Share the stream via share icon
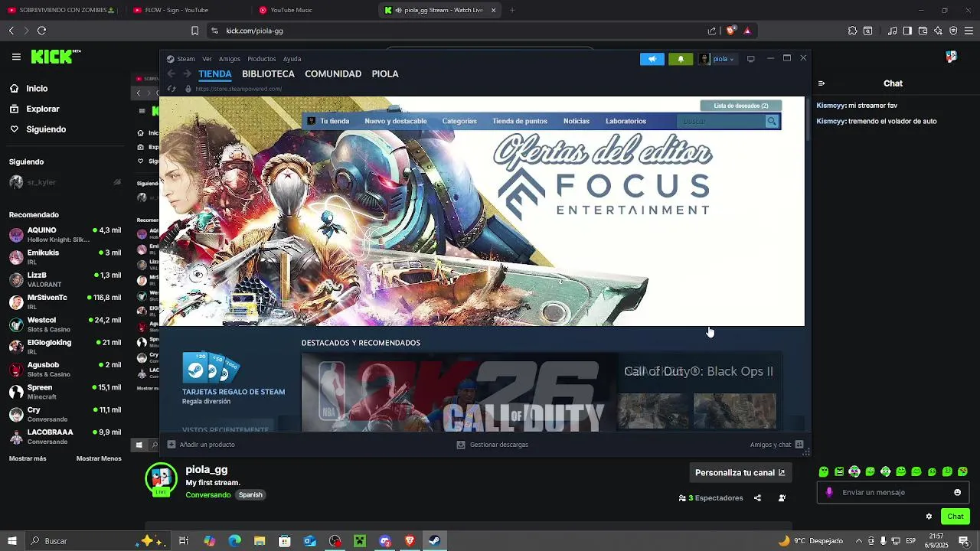The image size is (980, 551). pos(757,498)
